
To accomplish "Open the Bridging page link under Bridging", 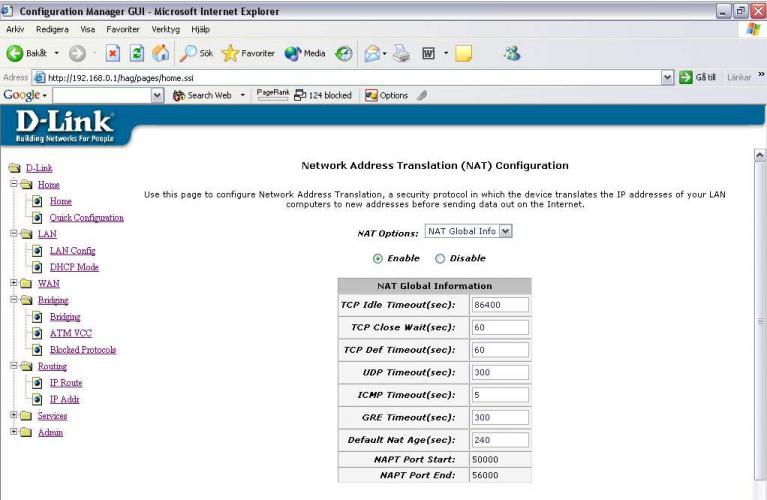I will (65, 317).
